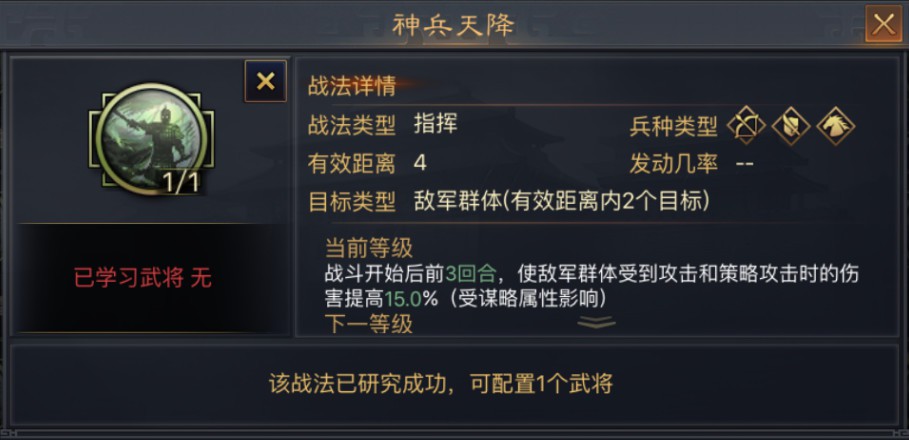Click the 当前等级 heading

(x=369, y=248)
